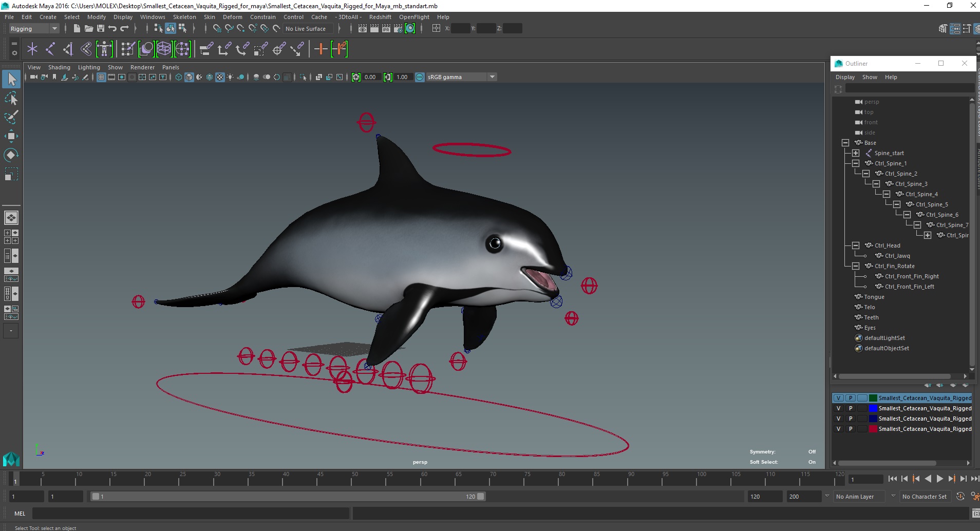Toggle the viewport grid icon
The width and height of the screenshot is (980, 531).
point(101,77)
